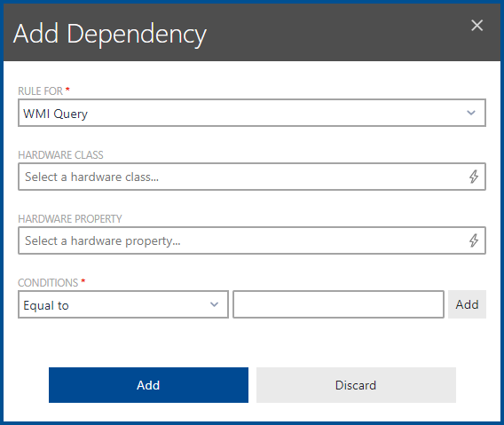This screenshot has height=425, width=504.
Task: Click the small Add button next to conditions
Action: coord(467,304)
